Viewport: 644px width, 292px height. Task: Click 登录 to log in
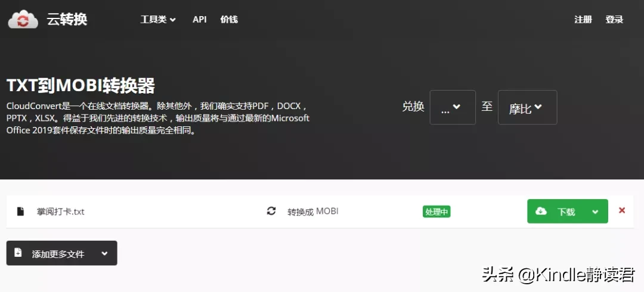tap(614, 19)
